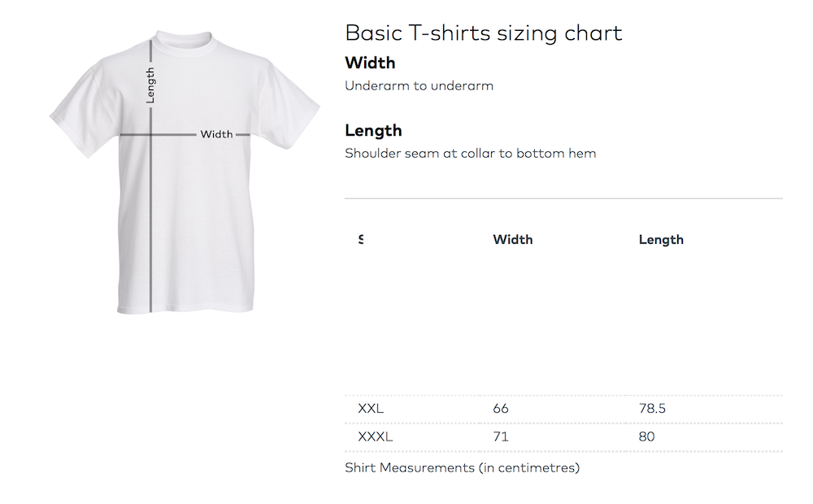The width and height of the screenshot is (813, 504).
Task: Click the XXXL width value 71
Action: click(x=501, y=437)
